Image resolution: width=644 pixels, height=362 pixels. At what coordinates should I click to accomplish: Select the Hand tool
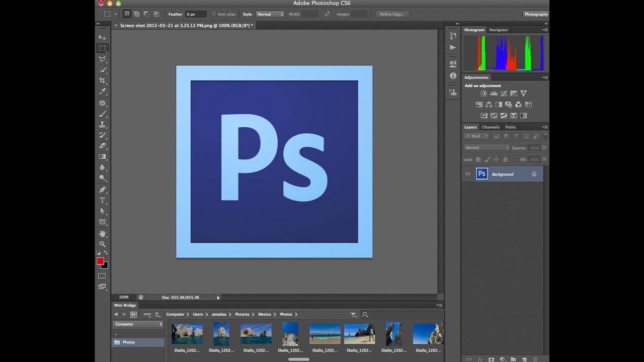coord(102,233)
